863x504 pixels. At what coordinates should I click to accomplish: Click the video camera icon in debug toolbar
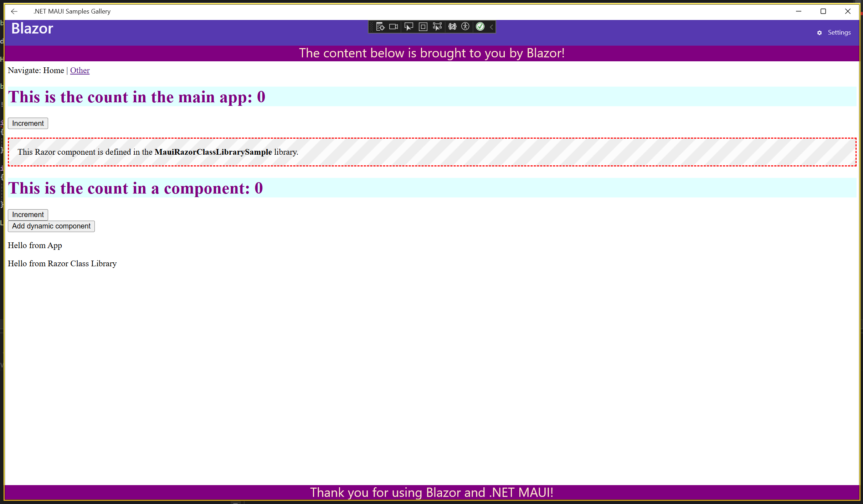point(394,27)
